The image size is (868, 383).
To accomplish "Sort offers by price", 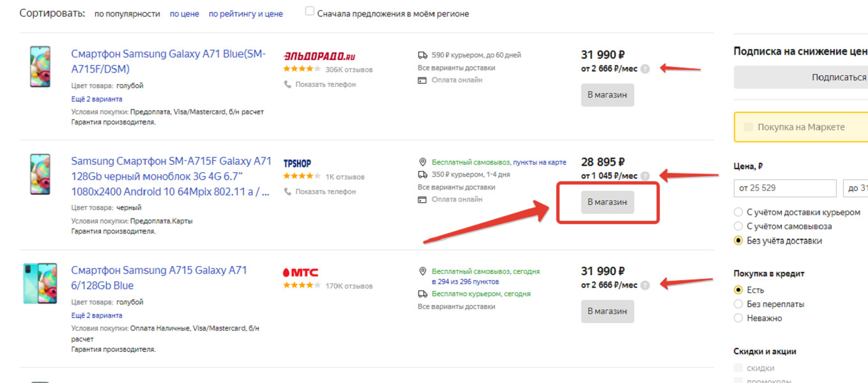I will tap(184, 13).
